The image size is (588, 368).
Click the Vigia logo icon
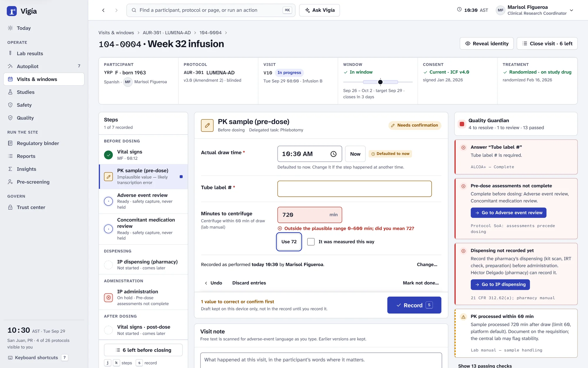[x=12, y=11]
